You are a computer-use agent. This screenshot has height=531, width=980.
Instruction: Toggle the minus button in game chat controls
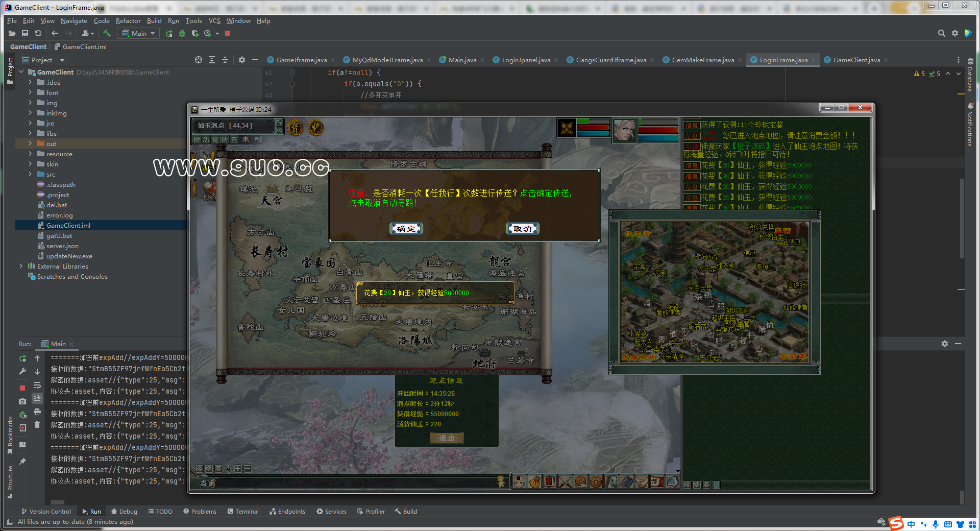click(x=248, y=469)
